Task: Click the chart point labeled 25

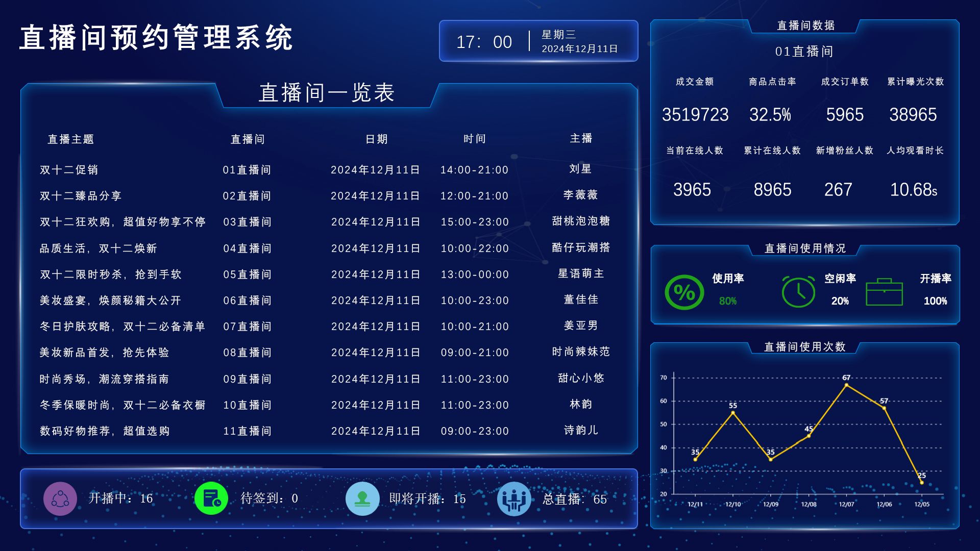Action: point(922,482)
